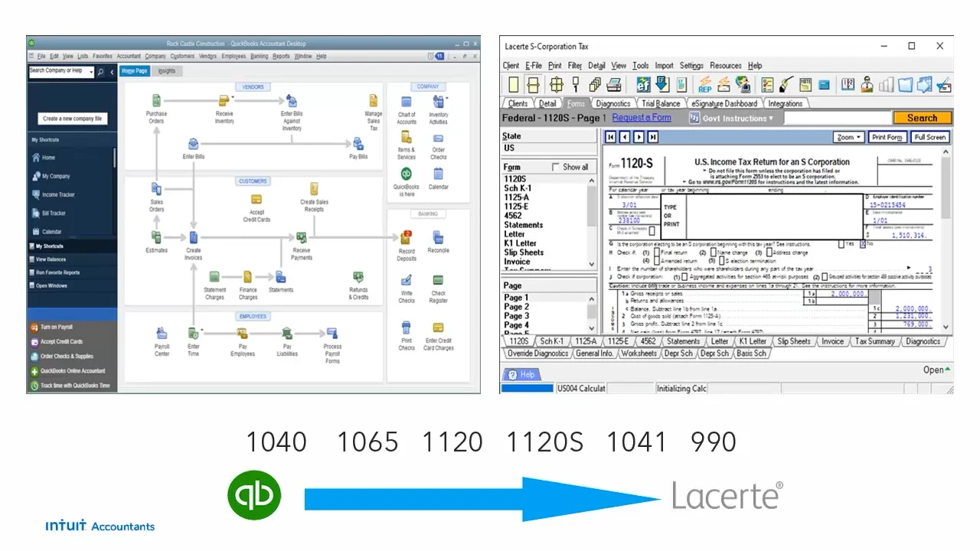Click the Lacerte printer toolbar icon
Viewport: 980px width, 551px height.
pos(614,84)
